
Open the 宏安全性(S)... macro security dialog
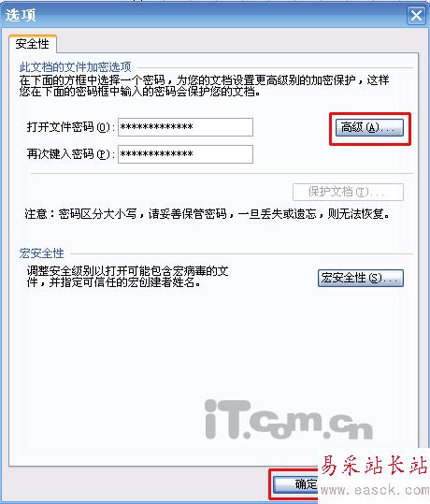coord(361,278)
